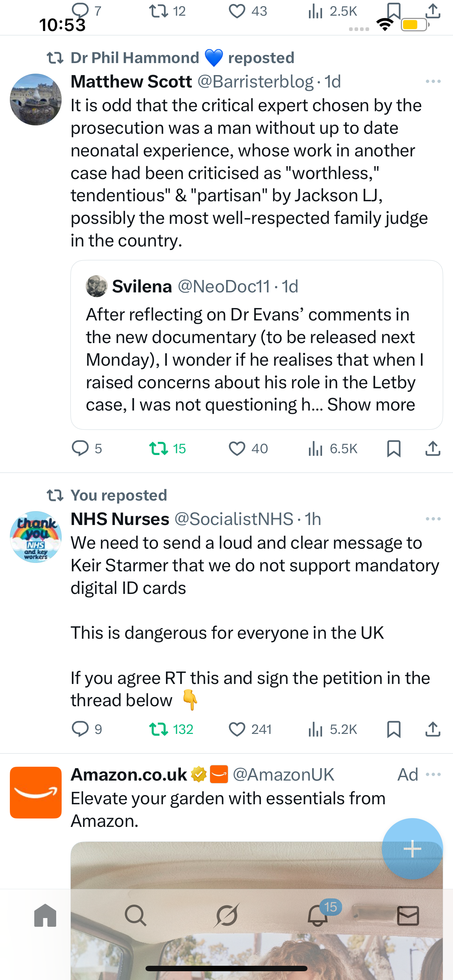453x980 pixels.
Task: Go to the Home tab
Action: 45,915
